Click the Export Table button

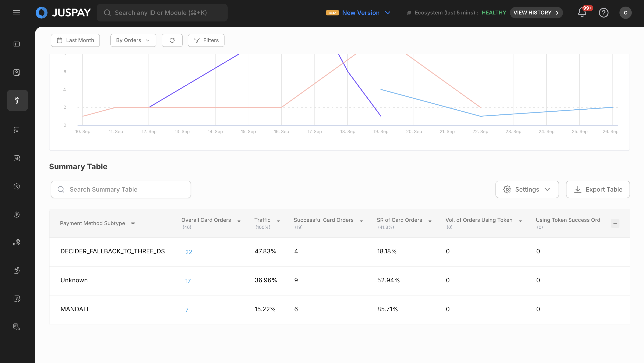598,189
